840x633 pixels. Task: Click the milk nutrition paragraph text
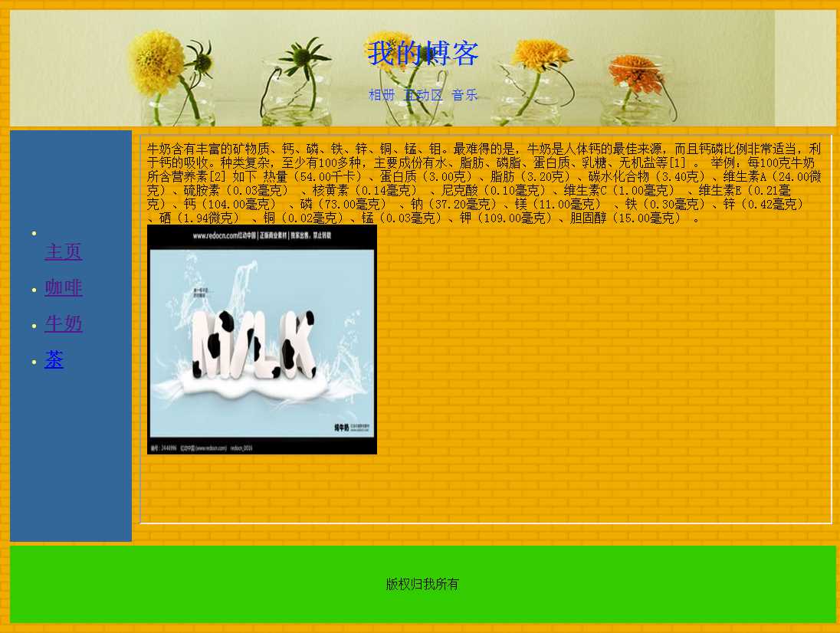coord(483,183)
